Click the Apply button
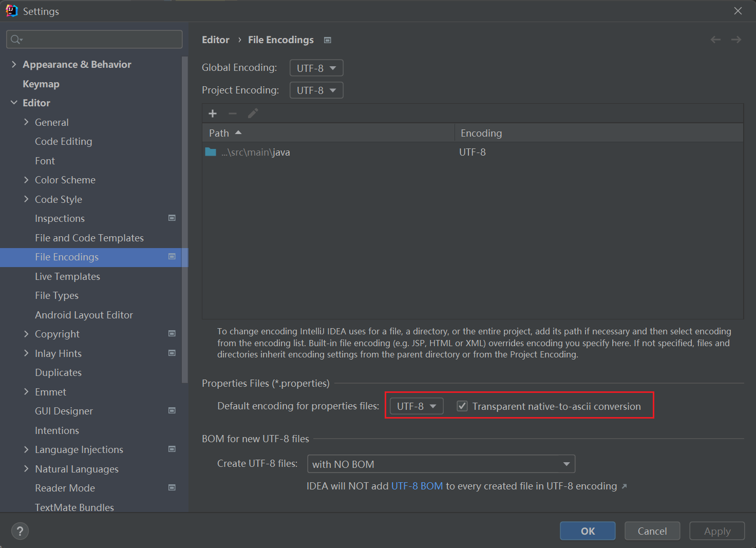Viewport: 756px width, 548px height. coord(717,531)
